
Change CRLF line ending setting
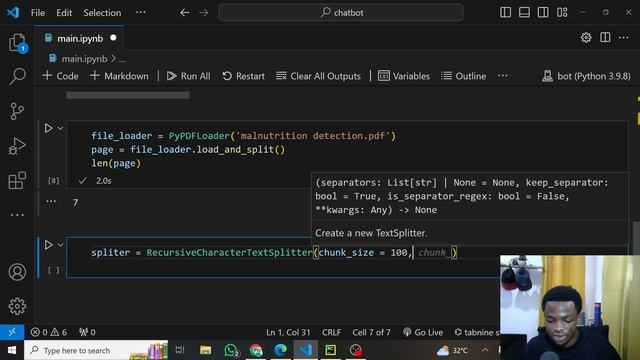click(x=331, y=332)
